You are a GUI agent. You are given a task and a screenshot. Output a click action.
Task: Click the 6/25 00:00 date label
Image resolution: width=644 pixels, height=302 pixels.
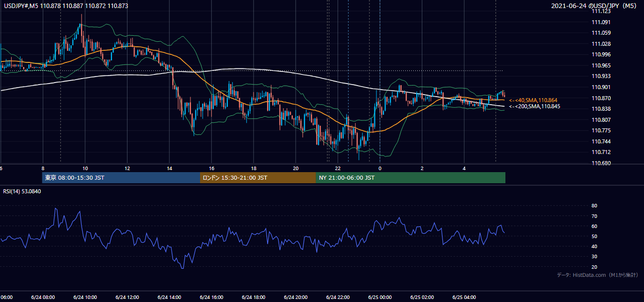pos(380,297)
